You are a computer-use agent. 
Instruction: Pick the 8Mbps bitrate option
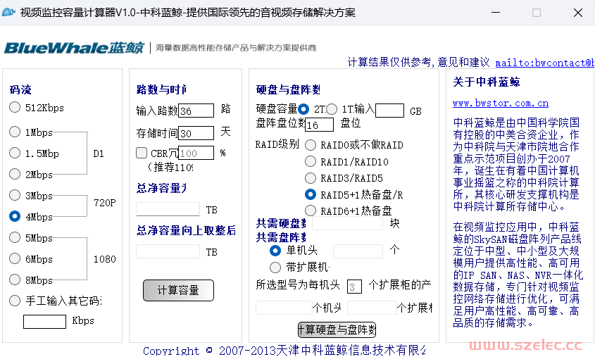point(15,280)
